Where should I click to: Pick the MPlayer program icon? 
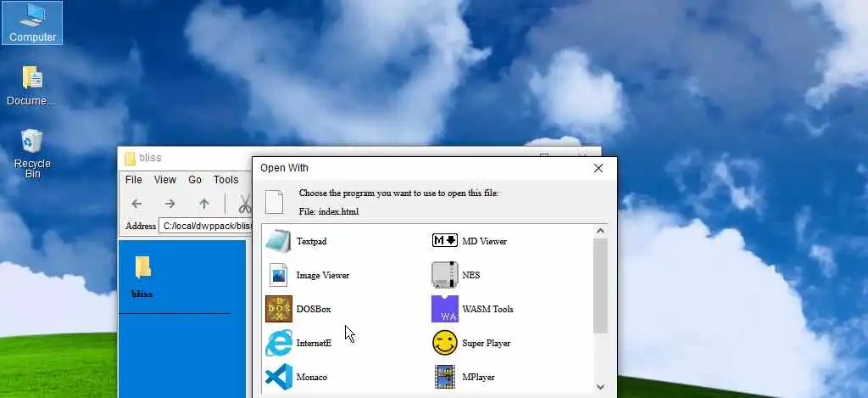(x=444, y=377)
